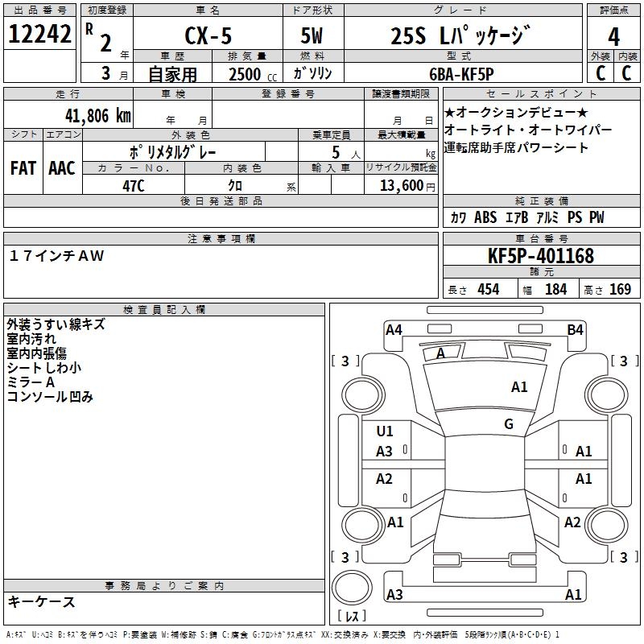Click inspector note ミラーA

tap(31, 382)
